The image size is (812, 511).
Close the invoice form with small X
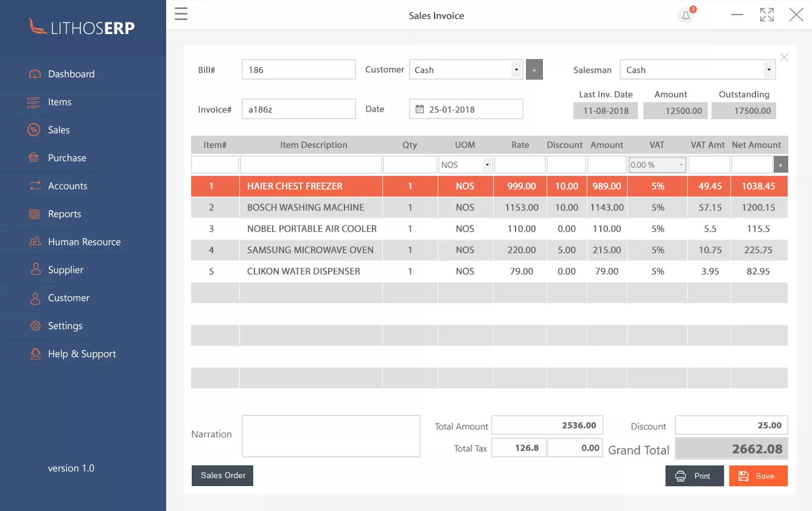tap(784, 57)
